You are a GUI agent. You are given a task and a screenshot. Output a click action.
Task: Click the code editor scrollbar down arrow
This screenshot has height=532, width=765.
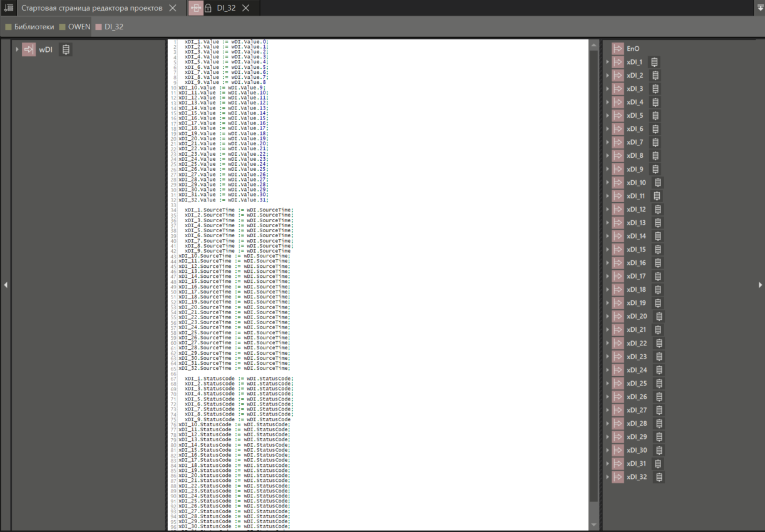(x=594, y=525)
